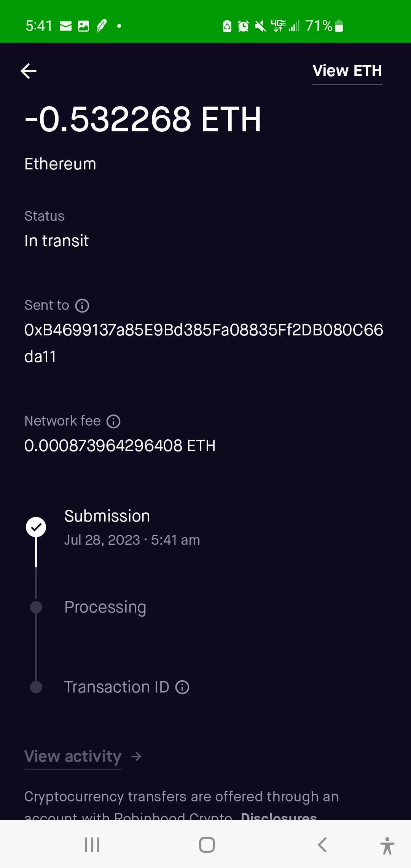Tap the Transaction ID info icon

click(182, 687)
